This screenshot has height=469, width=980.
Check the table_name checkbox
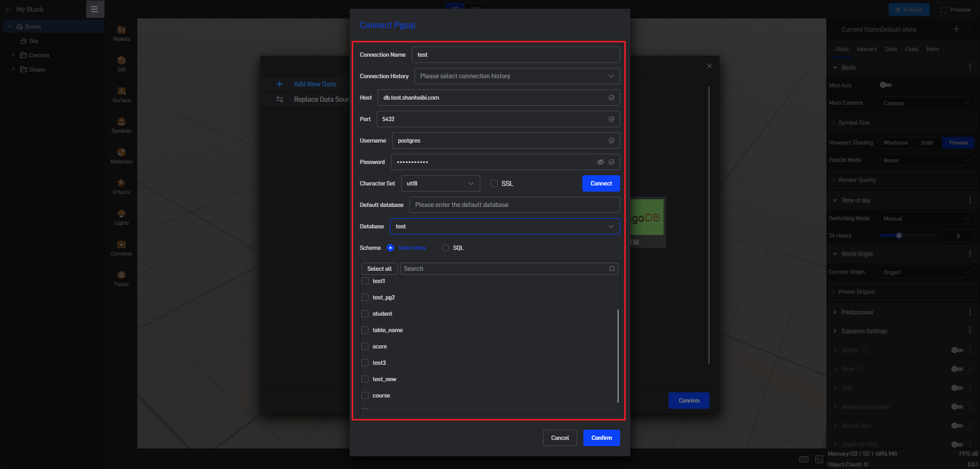365,330
